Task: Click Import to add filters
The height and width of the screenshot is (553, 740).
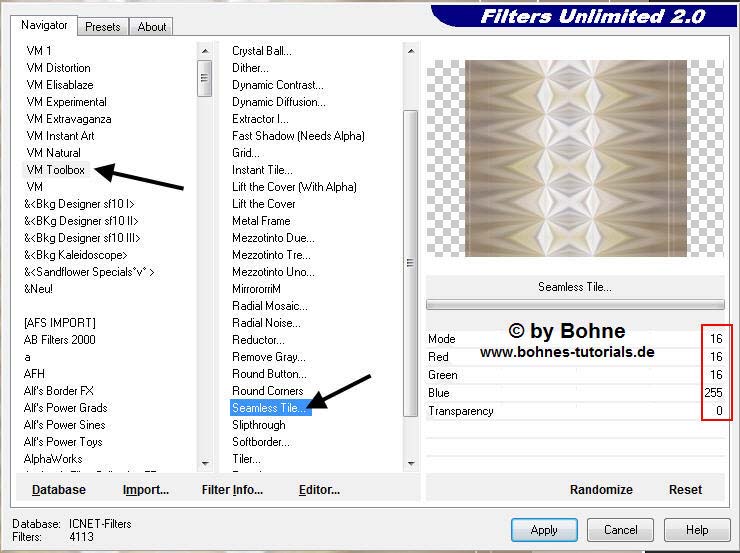Action: [146, 490]
